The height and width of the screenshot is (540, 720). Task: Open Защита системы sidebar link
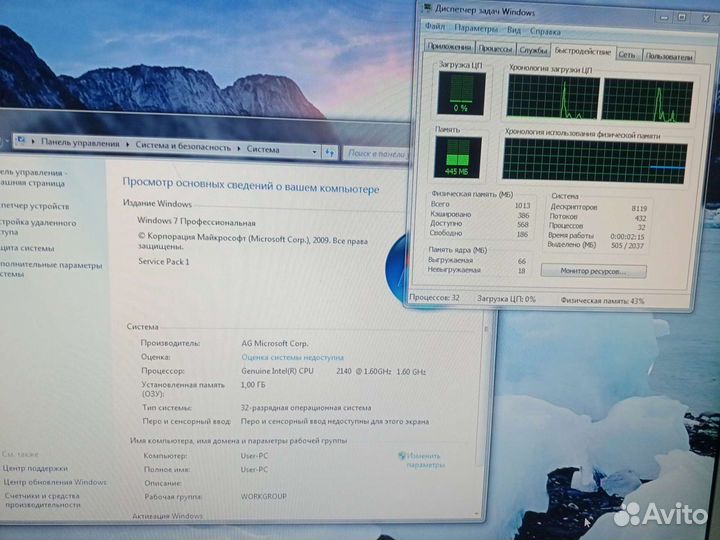coord(27,248)
